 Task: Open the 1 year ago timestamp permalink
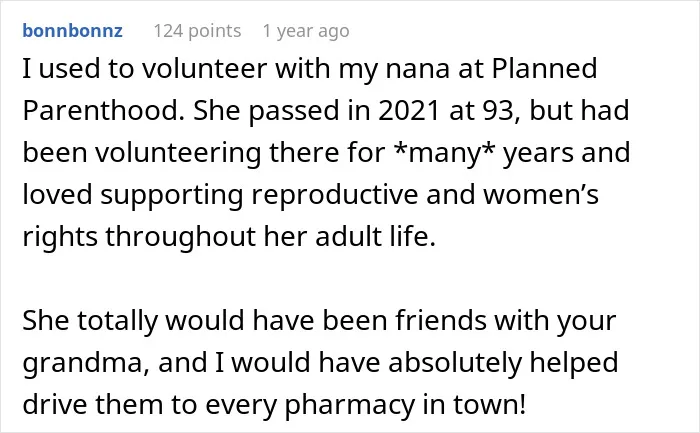click(x=306, y=31)
